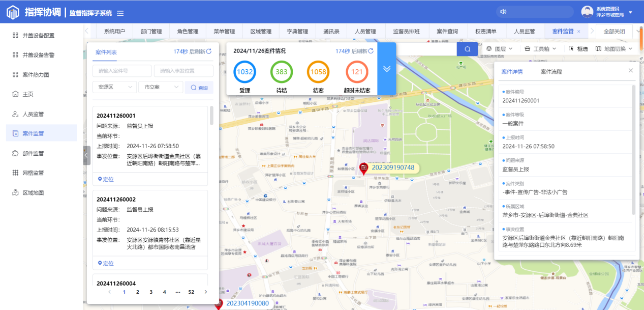This screenshot has width=644, height=310.
Task: Refresh the case list countdown icon
Action: tap(209, 51)
